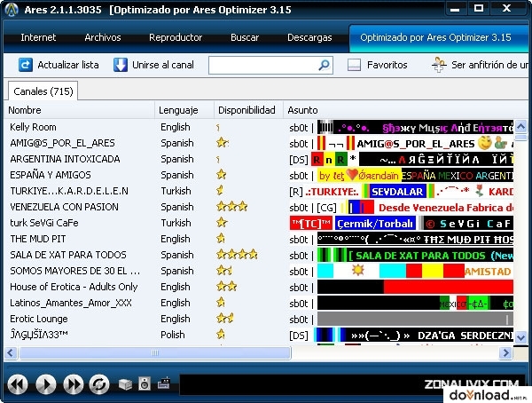532x403 pixels.
Task: Select THE MUD PIT channel
Action: [37, 239]
